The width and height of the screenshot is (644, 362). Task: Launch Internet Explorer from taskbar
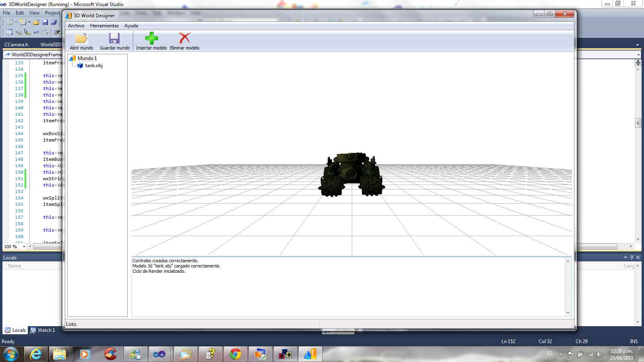pyautogui.click(x=36, y=354)
